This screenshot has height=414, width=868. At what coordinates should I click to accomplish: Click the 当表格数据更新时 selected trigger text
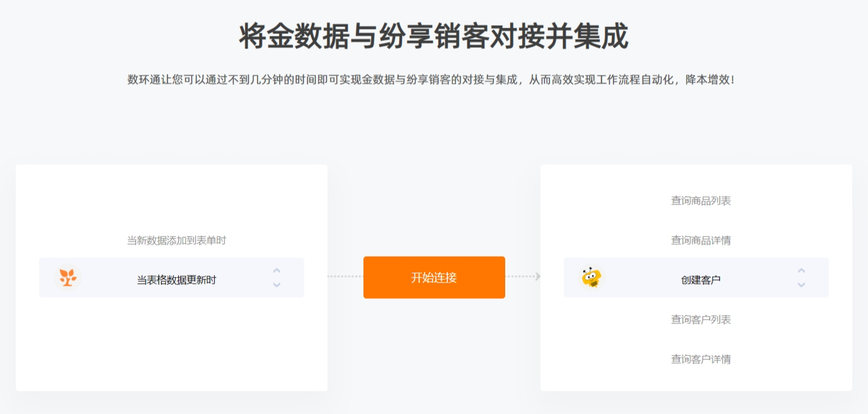pos(176,280)
